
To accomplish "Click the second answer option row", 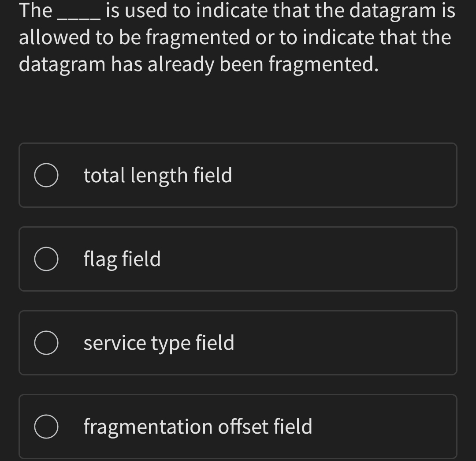I will tap(238, 259).
